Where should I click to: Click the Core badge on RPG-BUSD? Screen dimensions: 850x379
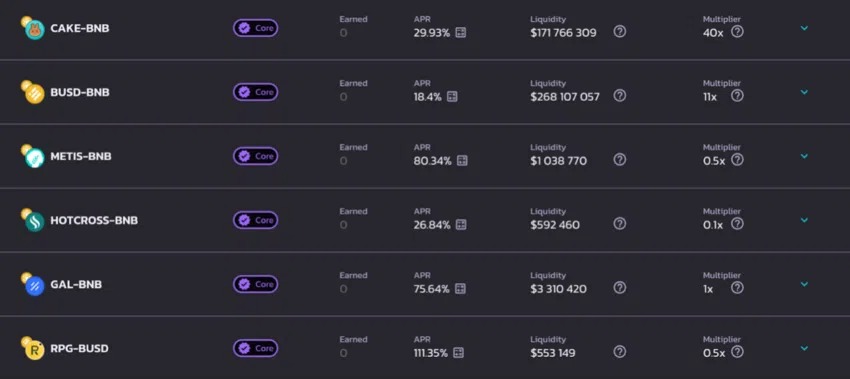(256, 348)
